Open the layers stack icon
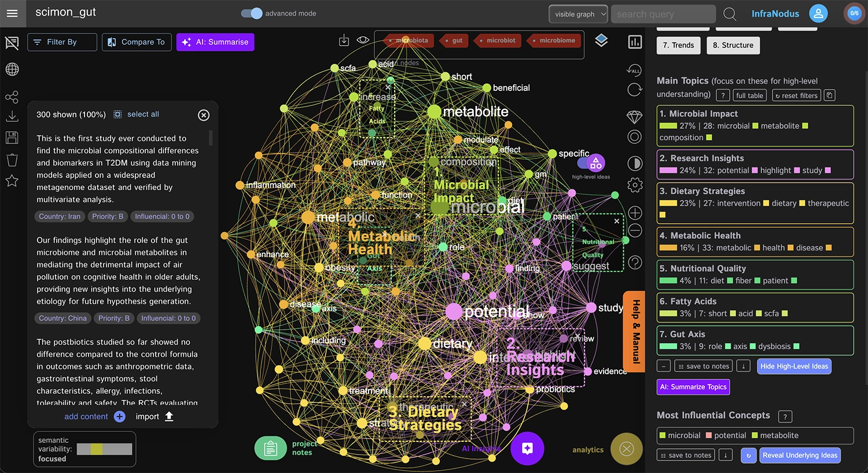Screen dimensions: 868x473 click(x=601, y=40)
